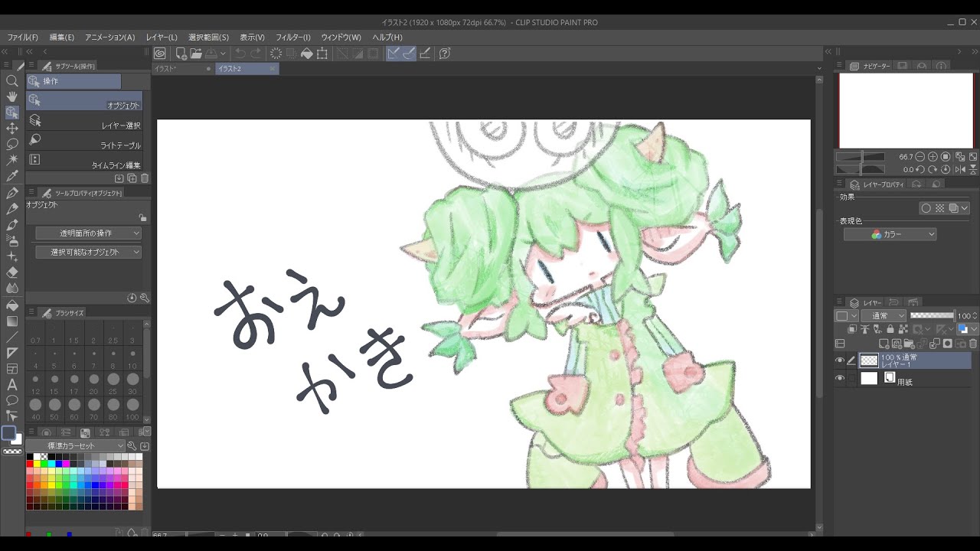Viewport: 980px width, 551px height.
Task: Select the Text tool
Action: [x=12, y=384]
